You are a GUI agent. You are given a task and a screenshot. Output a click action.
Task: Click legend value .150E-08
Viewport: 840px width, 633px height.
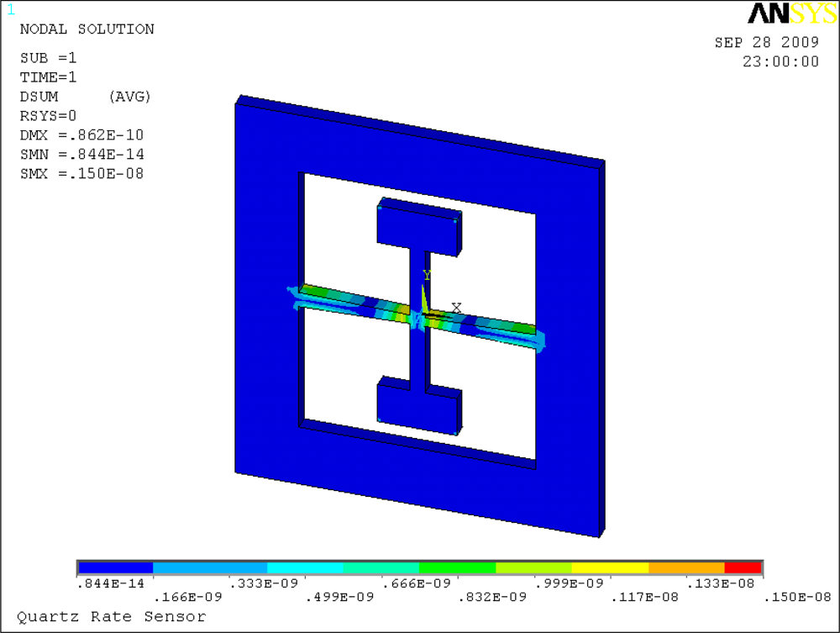[x=797, y=597]
